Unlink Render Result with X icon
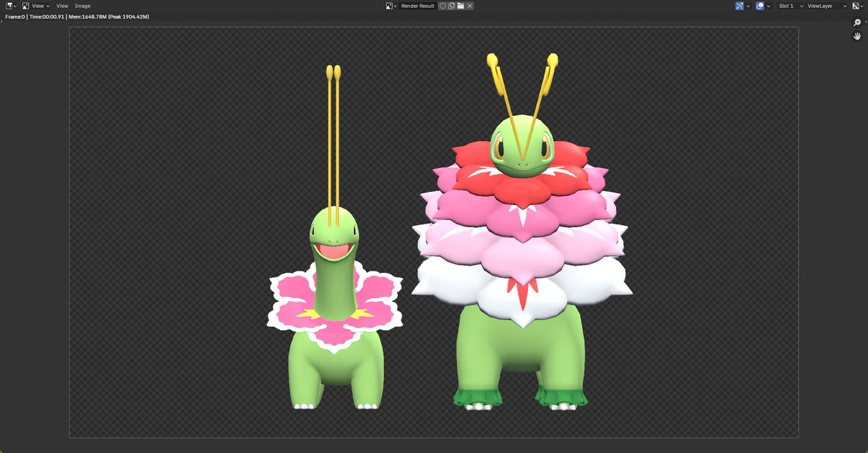The height and width of the screenshot is (453, 868). (469, 6)
